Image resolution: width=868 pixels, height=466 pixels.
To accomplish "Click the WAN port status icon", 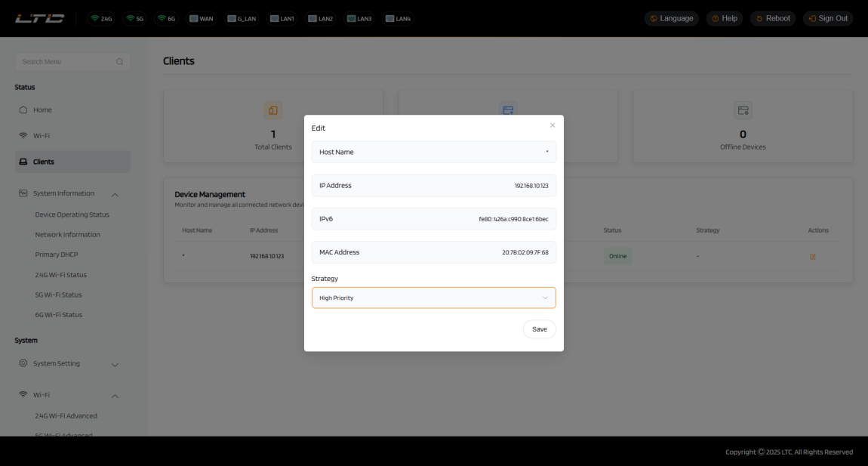I will pos(201,18).
